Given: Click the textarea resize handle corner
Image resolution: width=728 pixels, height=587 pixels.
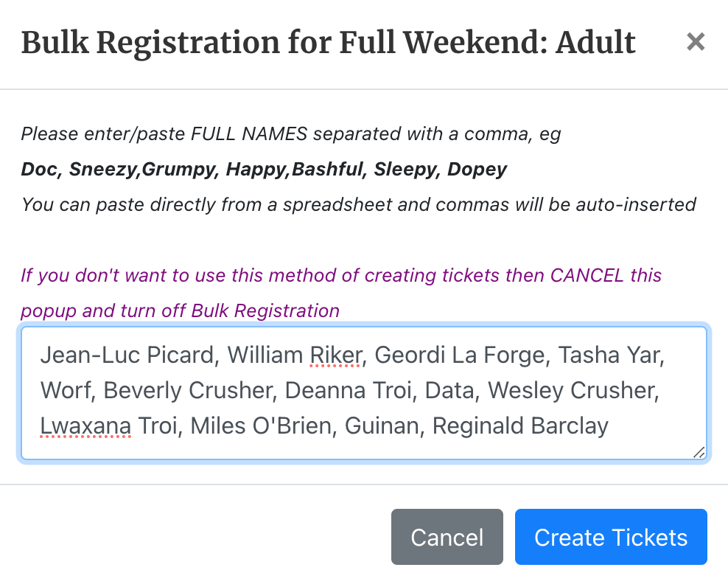Looking at the screenshot, I should click(699, 452).
